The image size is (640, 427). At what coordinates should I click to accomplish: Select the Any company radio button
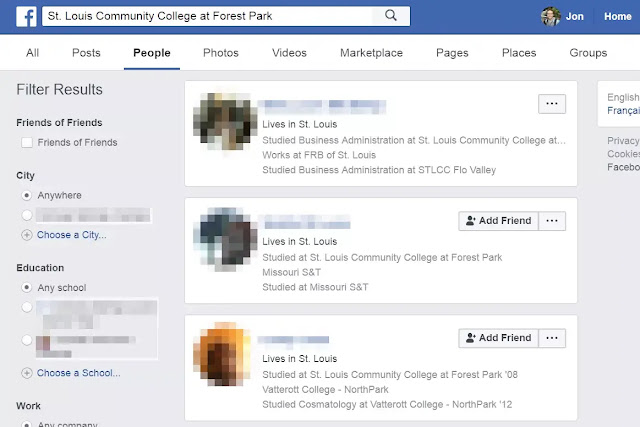[27, 424]
